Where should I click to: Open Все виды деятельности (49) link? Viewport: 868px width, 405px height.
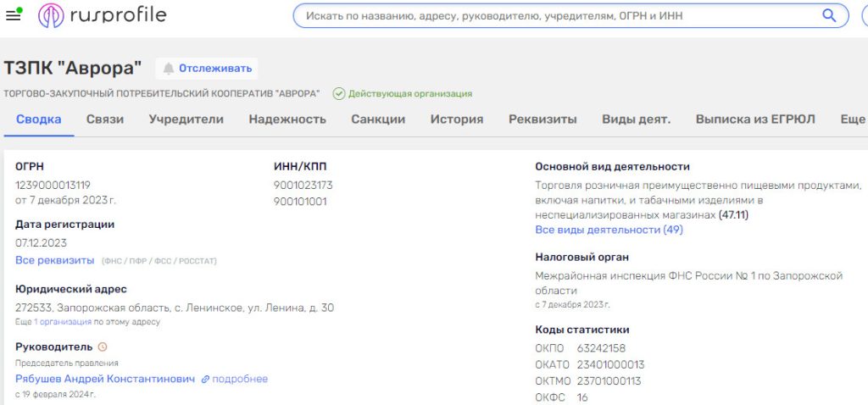pos(609,230)
